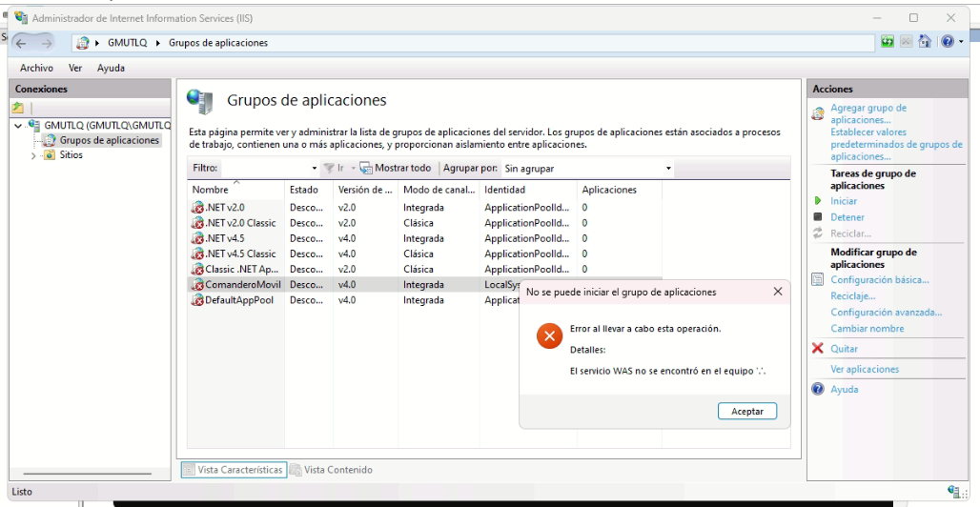Click Cambiar nombre link
980x507 pixels.
(867, 328)
